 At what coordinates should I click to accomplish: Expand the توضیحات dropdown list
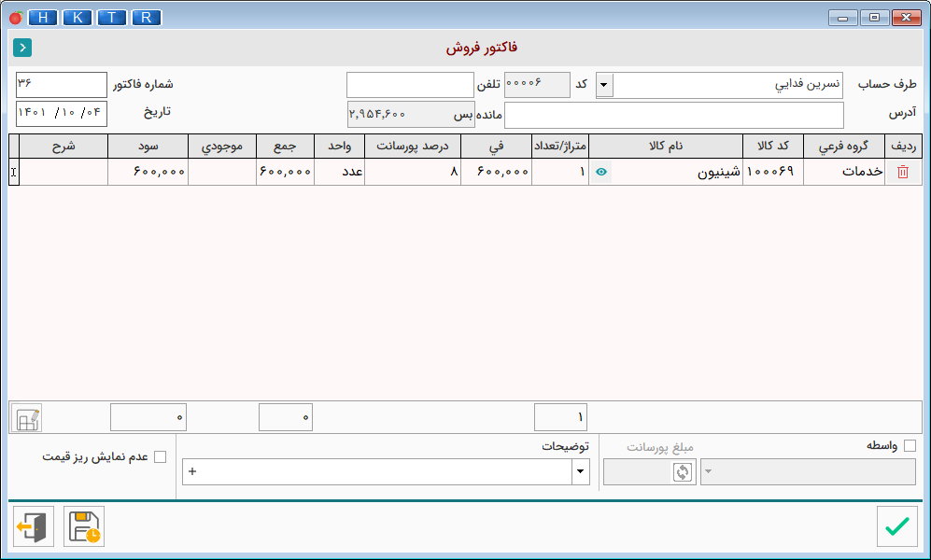[580, 472]
